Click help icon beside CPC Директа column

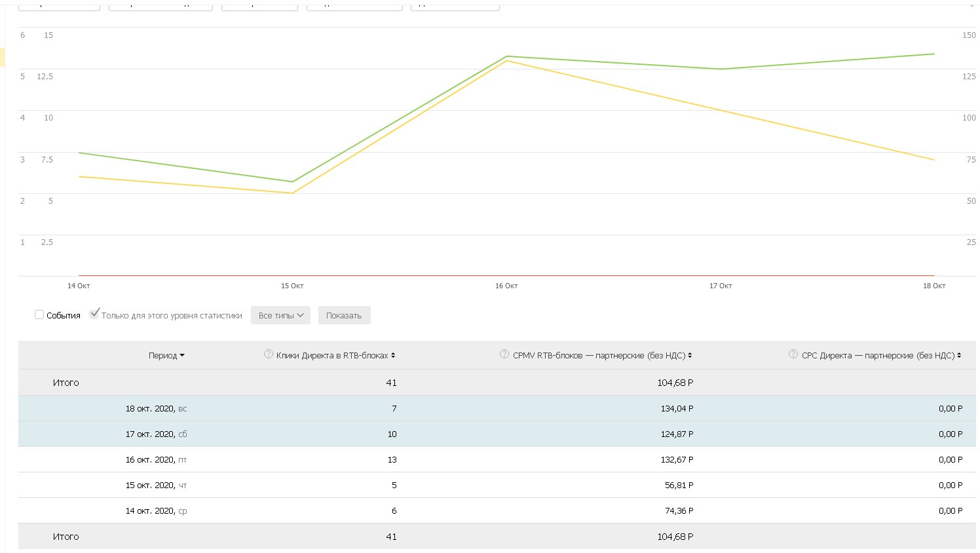pos(793,354)
